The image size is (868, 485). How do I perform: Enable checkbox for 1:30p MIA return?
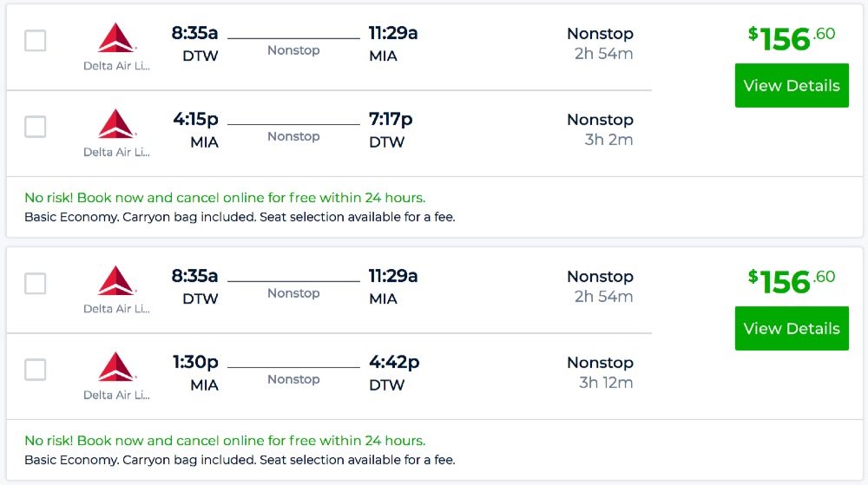coord(36,370)
